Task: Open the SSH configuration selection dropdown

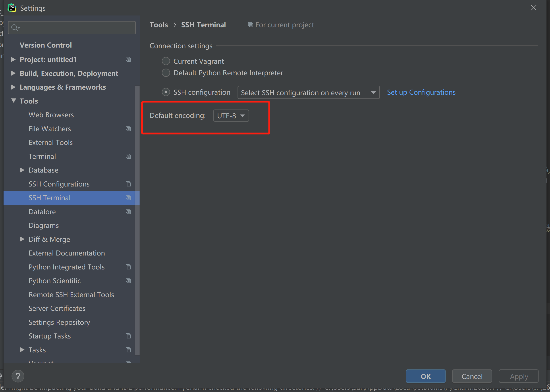Action: 308,92
